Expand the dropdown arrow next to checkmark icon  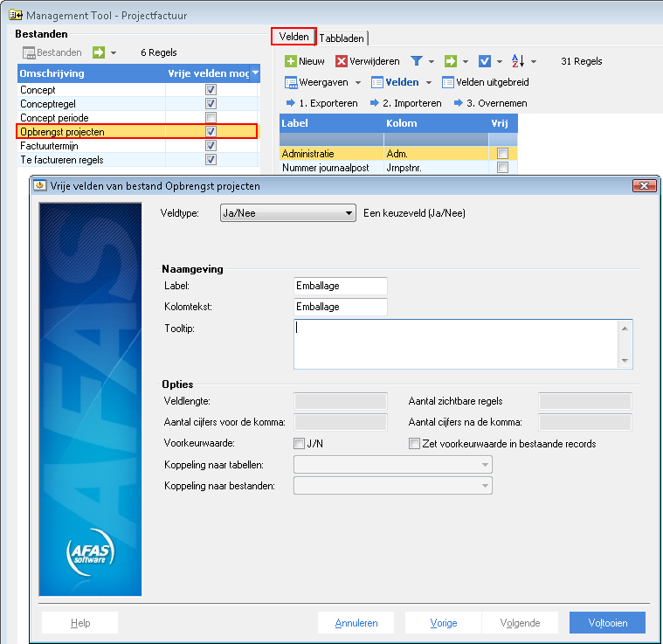click(x=500, y=62)
